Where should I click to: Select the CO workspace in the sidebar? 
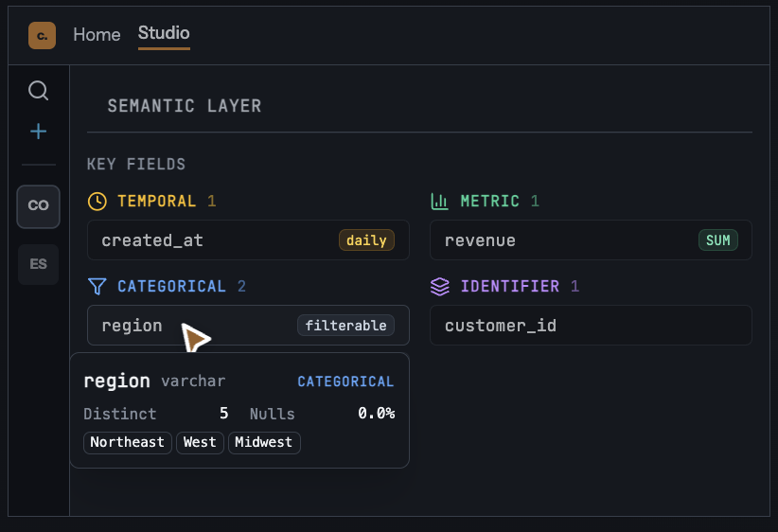pyautogui.click(x=38, y=206)
